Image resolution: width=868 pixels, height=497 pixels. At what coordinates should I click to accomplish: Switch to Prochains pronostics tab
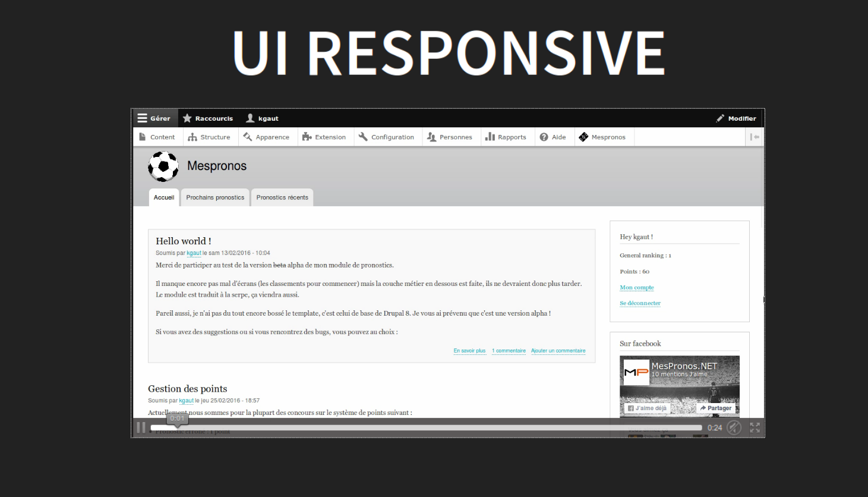[215, 197]
